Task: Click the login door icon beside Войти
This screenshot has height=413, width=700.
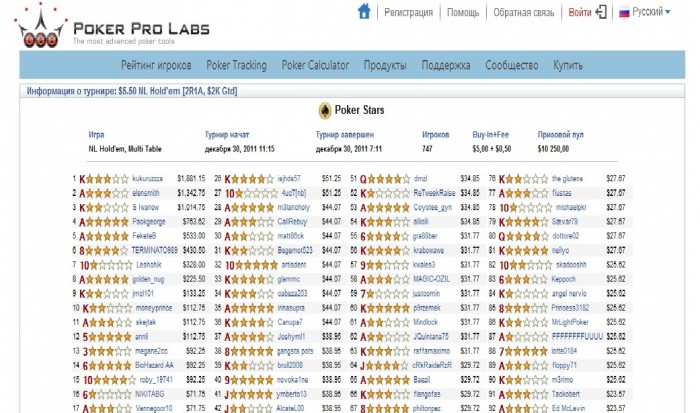Action: [x=601, y=12]
